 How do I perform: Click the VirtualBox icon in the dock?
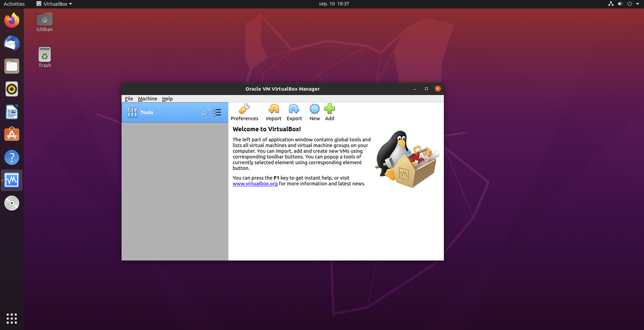(12, 180)
